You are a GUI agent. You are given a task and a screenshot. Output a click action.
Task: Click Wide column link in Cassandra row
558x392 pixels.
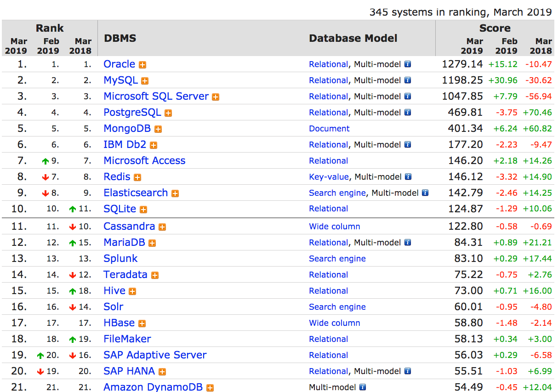tap(335, 226)
